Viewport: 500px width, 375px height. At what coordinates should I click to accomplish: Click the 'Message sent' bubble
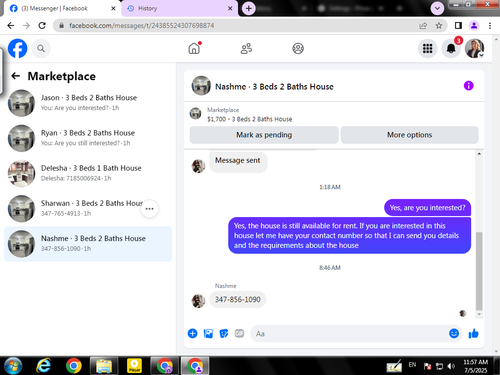[238, 161]
